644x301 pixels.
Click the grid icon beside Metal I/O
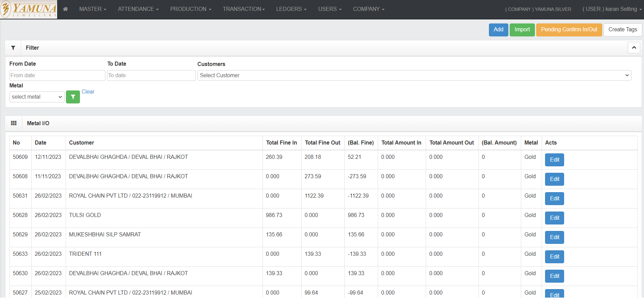pyautogui.click(x=14, y=123)
